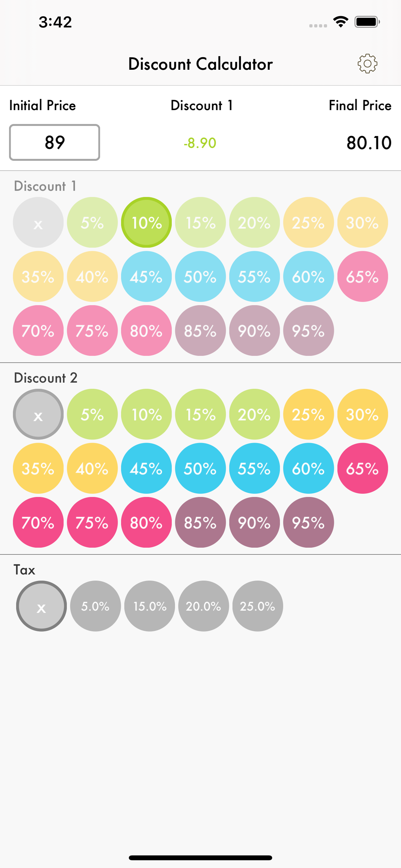The image size is (401, 868).
Task: Select the highlighted 10% Discount 1 option
Action: 146,222
